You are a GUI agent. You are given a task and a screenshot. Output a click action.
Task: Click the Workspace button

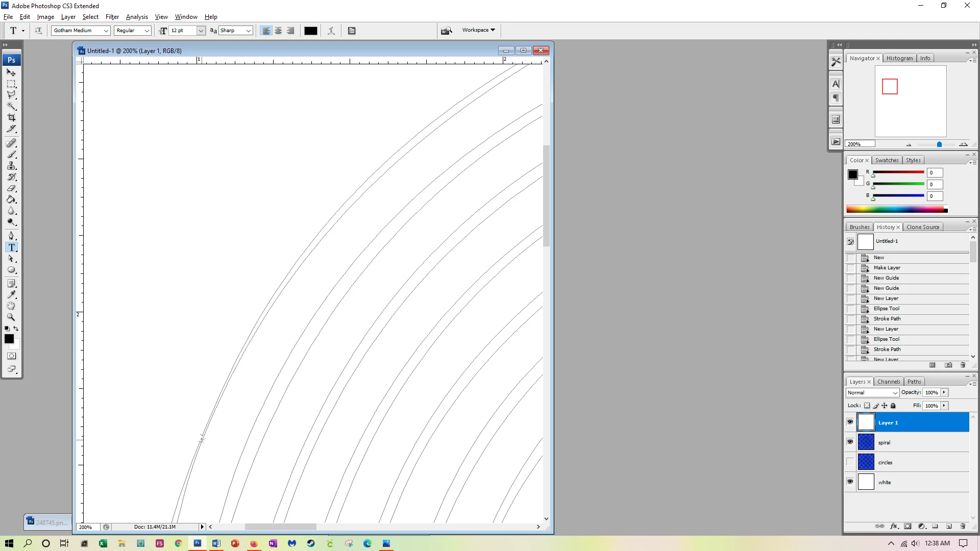[x=478, y=30]
